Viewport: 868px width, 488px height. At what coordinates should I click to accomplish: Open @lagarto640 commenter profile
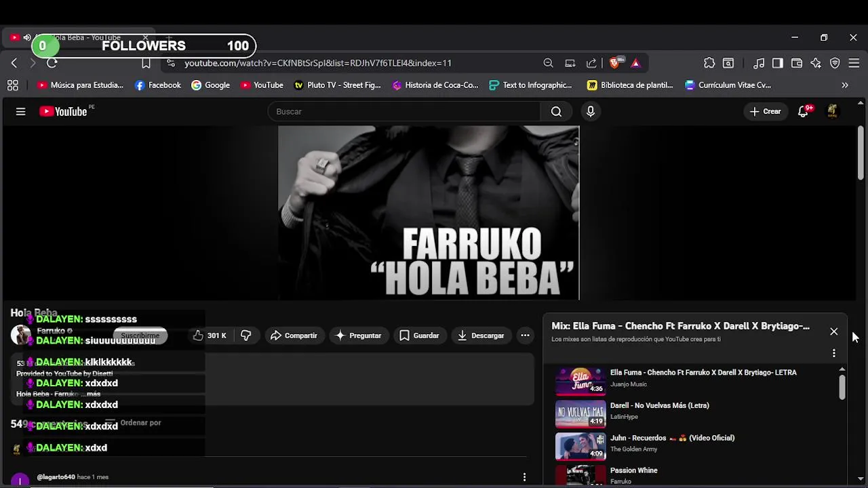[x=56, y=477]
